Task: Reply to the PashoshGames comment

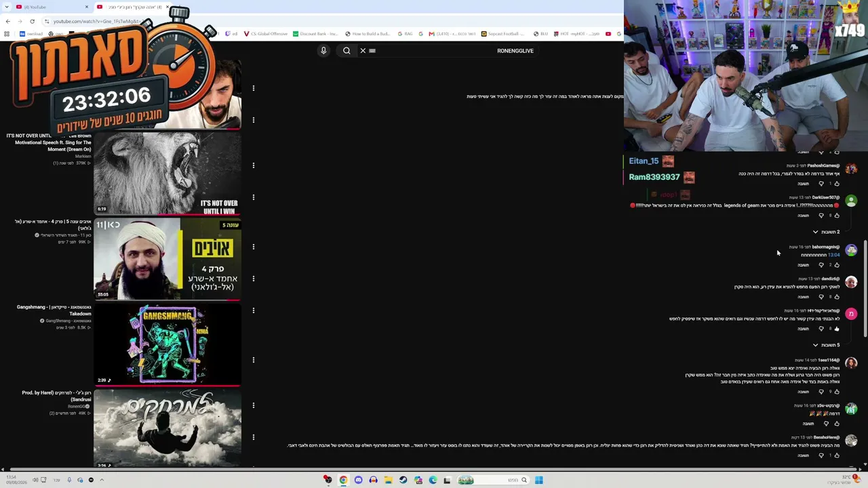Action: [804, 184]
